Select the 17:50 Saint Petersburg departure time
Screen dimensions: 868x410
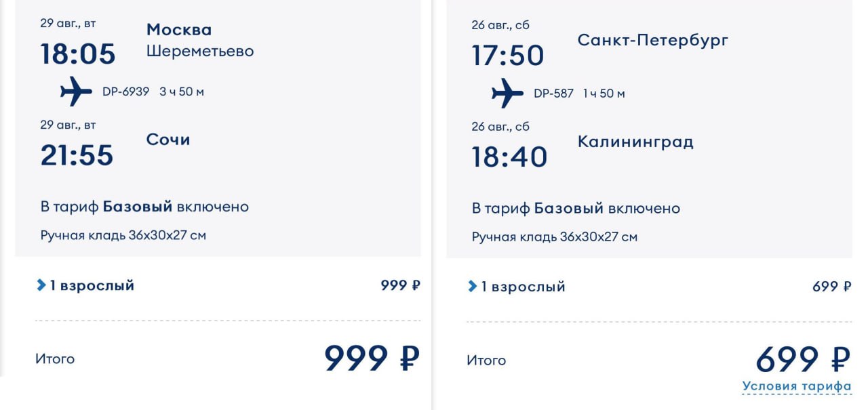[x=508, y=56]
